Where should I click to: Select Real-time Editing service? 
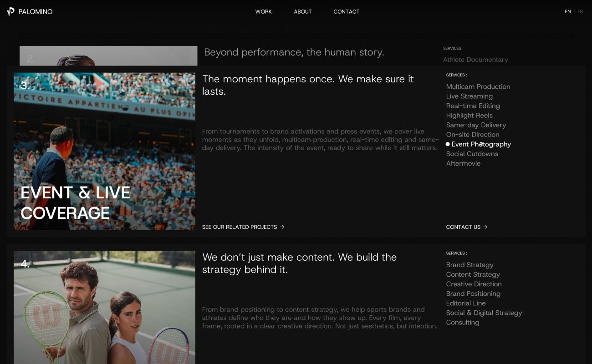[x=473, y=106]
